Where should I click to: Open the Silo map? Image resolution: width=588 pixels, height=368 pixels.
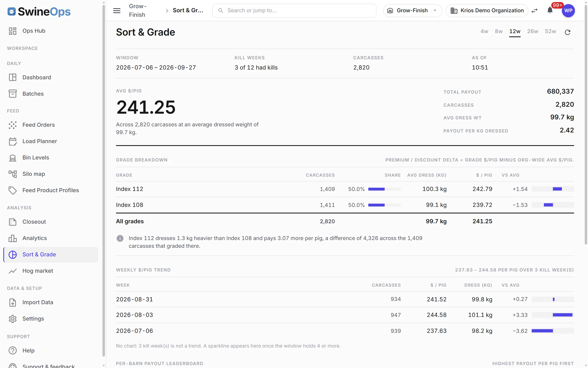coord(51,174)
